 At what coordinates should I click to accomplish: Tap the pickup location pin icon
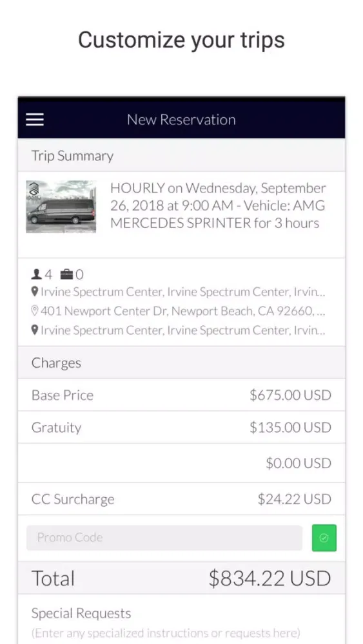click(35, 292)
